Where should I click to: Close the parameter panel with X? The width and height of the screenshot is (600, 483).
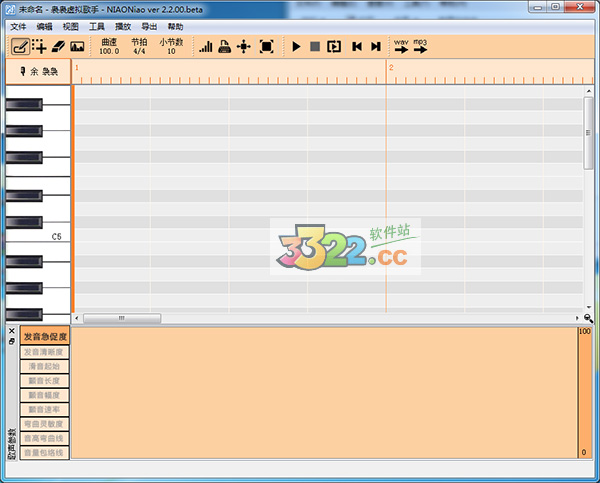click(x=11, y=331)
